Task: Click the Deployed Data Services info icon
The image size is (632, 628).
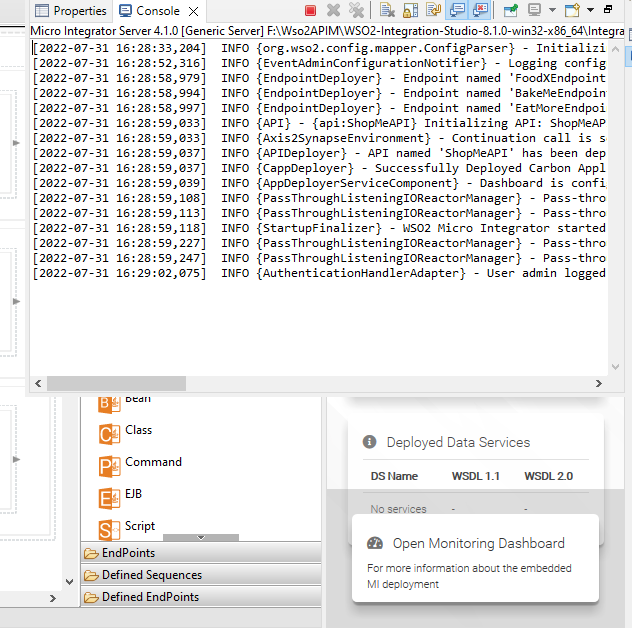Action: tap(369, 442)
